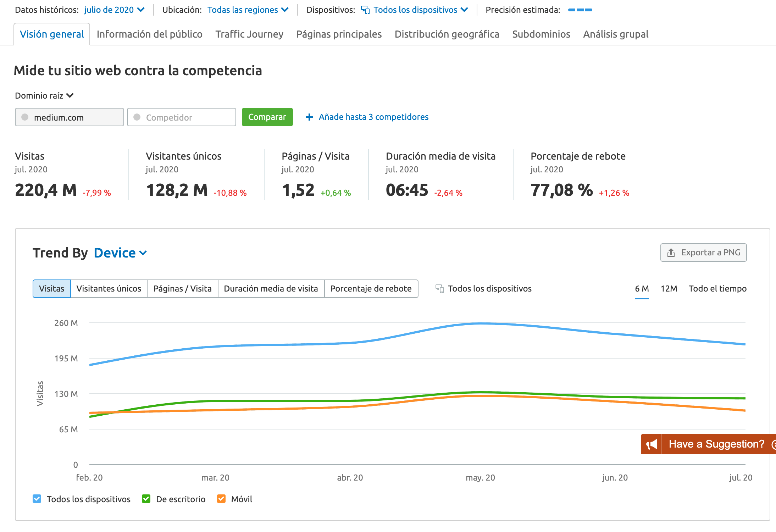Click the Exportar a PNG button

(x=704, y=253)
